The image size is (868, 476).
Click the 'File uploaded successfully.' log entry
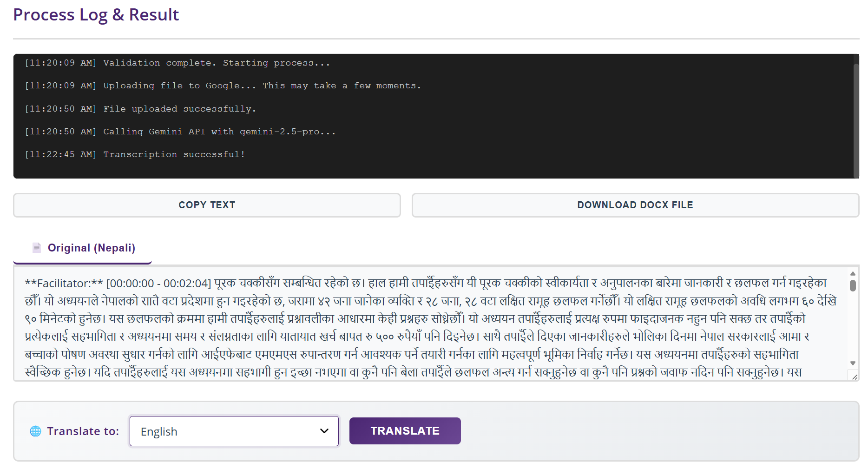(140, 109)
